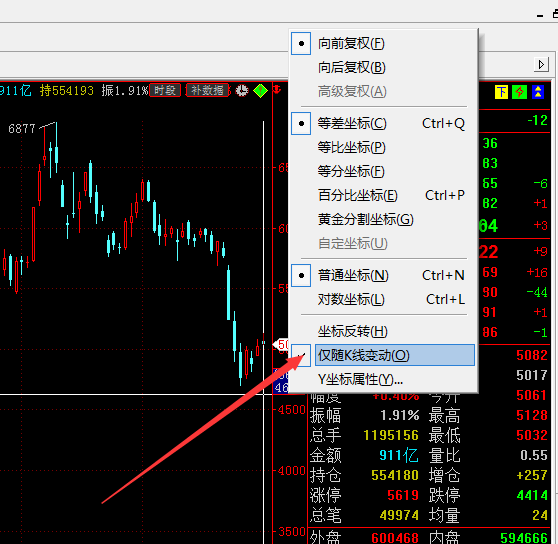Click the 增仓 value +257

532,475
